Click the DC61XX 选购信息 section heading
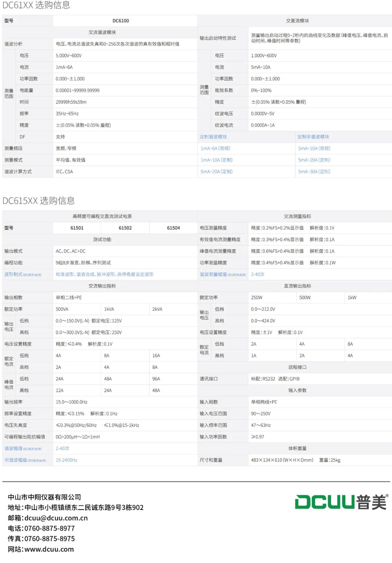Image resolution: width=392 pixels, height=563 pixels. click(x=36, y=5)
